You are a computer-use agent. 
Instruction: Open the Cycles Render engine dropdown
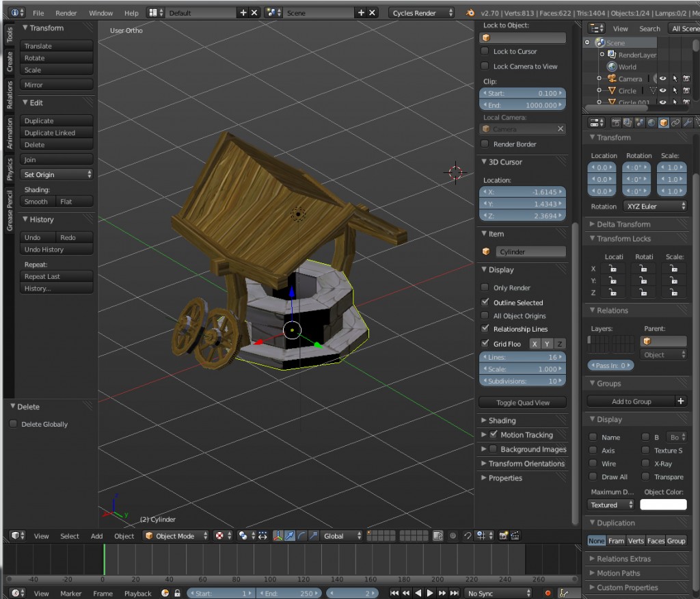click(418, 12)
